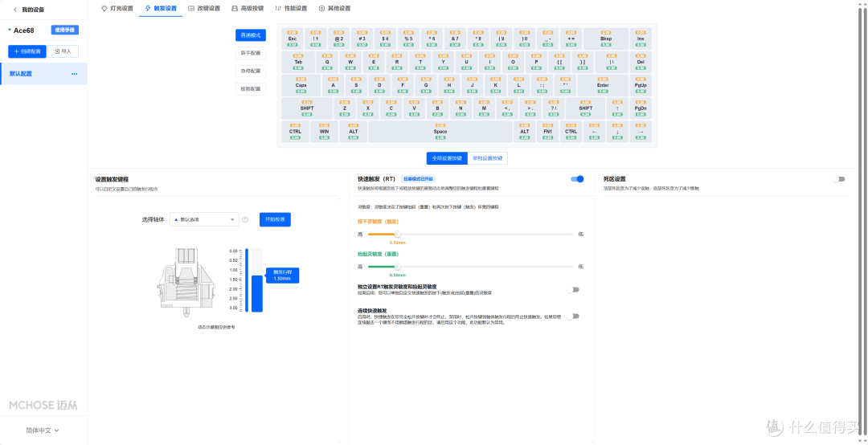Select the R key
Image resolution: width=868 pixels, height=445 pixels.
[397, 62]
